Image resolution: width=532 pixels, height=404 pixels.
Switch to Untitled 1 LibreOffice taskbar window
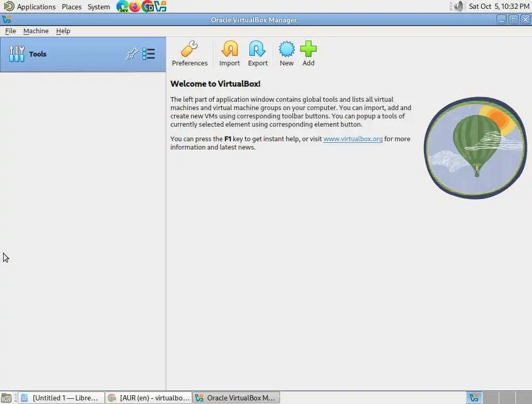coord(61,398)
